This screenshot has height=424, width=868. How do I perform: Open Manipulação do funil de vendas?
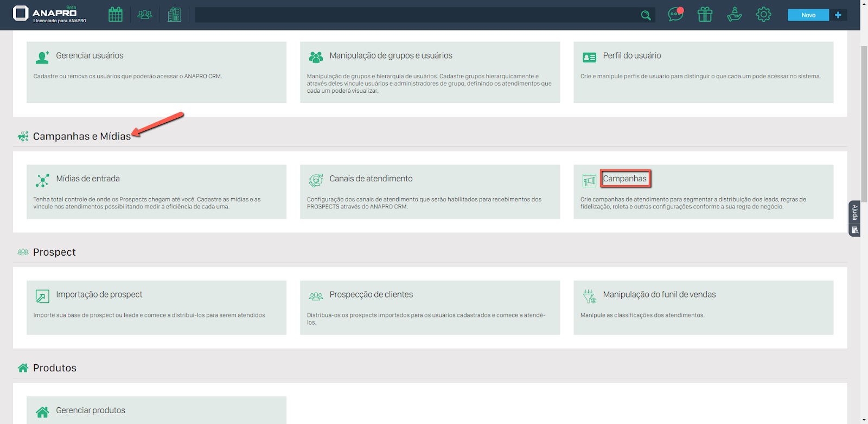click(659, 295)
